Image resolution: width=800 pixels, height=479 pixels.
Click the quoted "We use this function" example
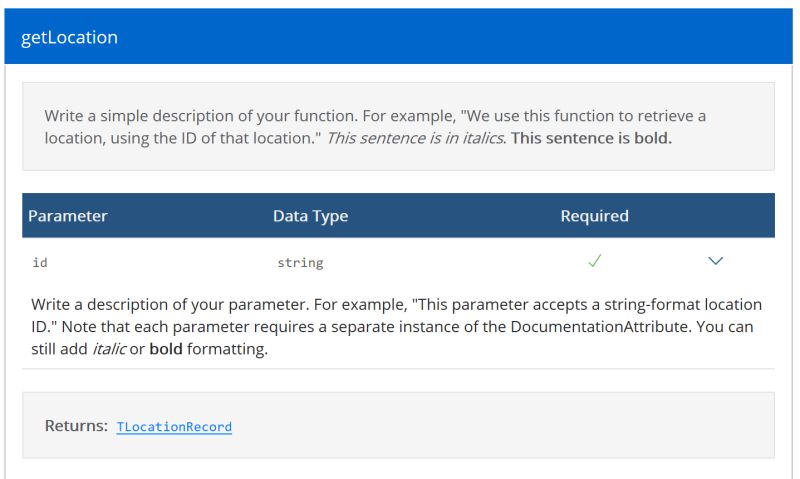[560, 116]
